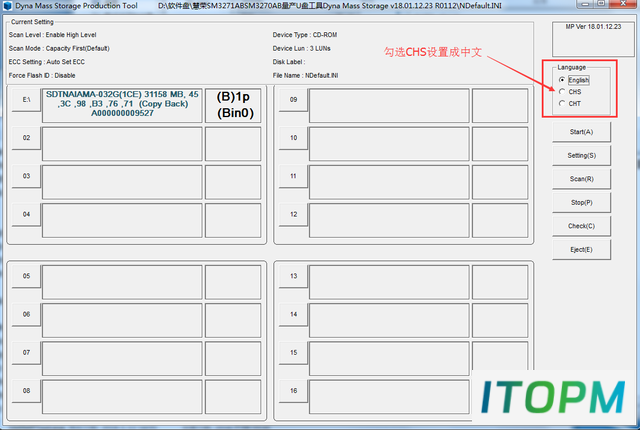Image resolution: width=640 pixels, height=430 pixels.
Task: Click the empty info box for port 09
Action: [x=389, y=106]
